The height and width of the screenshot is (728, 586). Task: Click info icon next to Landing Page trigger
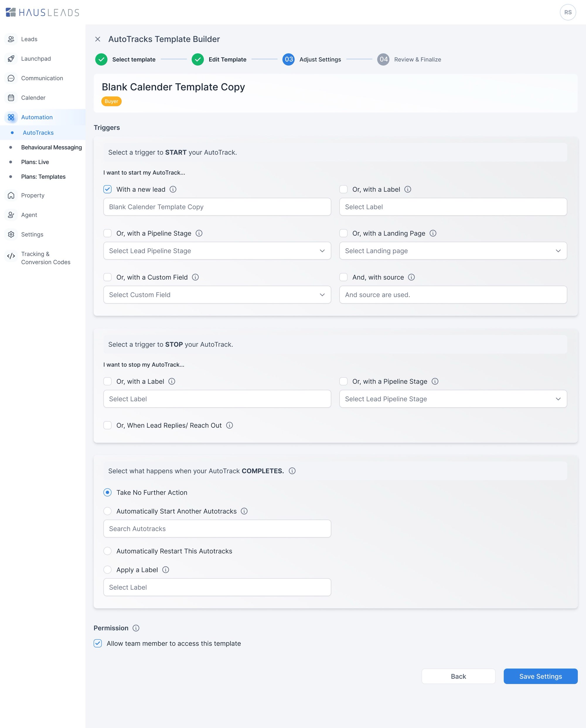pos(433,233)
